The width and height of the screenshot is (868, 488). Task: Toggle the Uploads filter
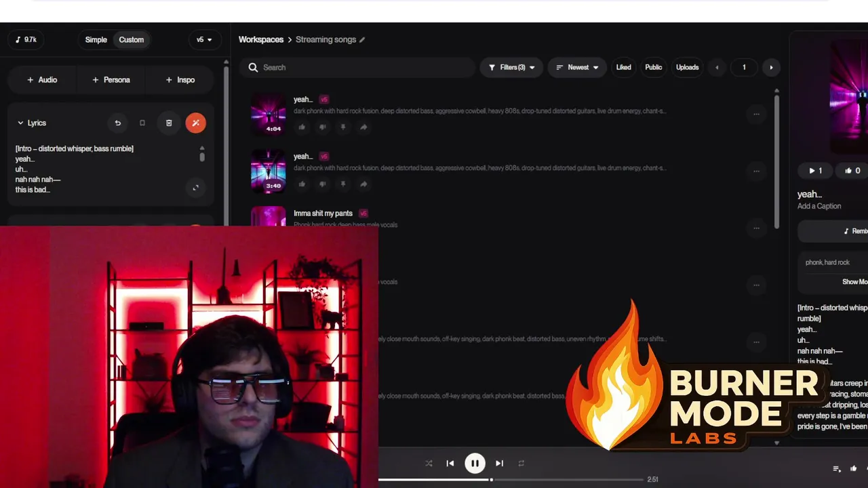pos(687,67)
